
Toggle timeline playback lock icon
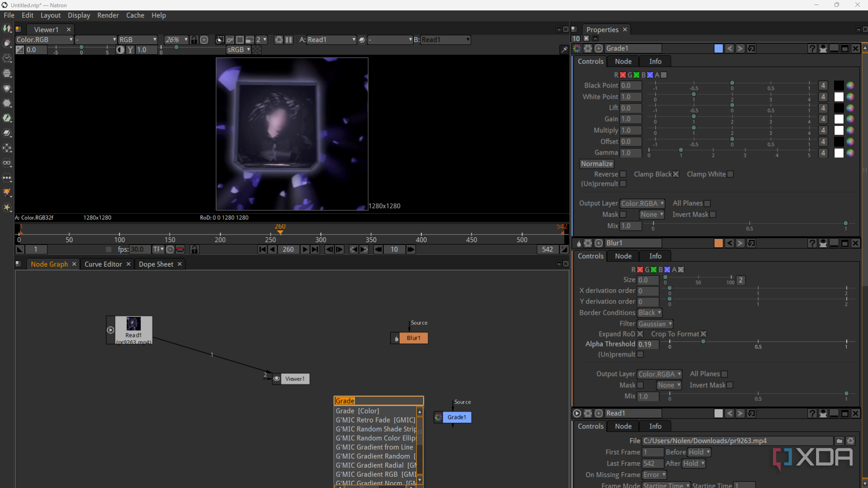pos(194,249)
